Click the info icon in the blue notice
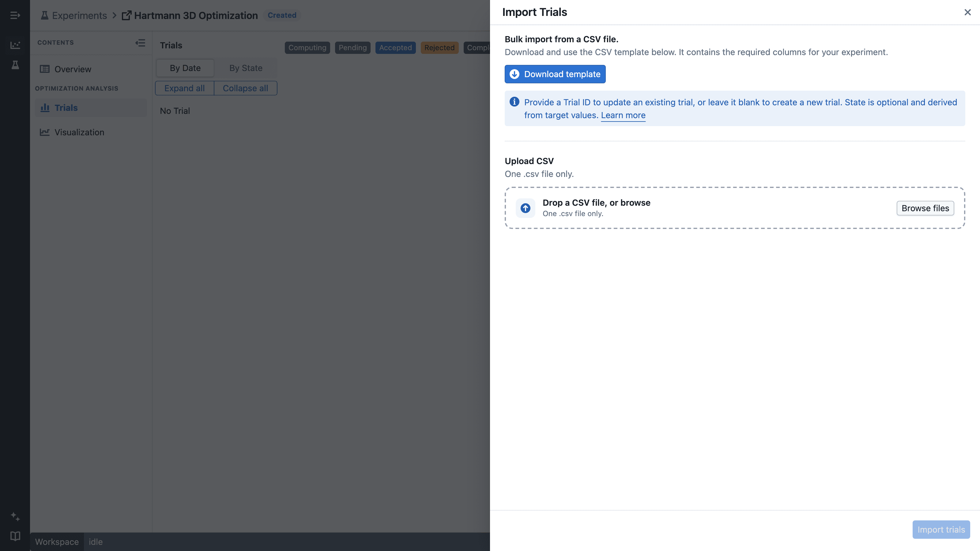 pos(514,102)
